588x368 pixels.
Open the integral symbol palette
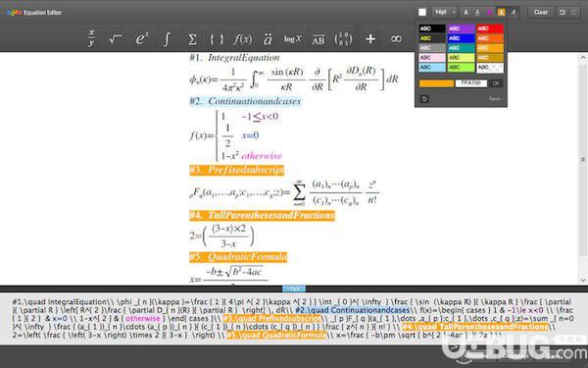(x=167, y=38)
